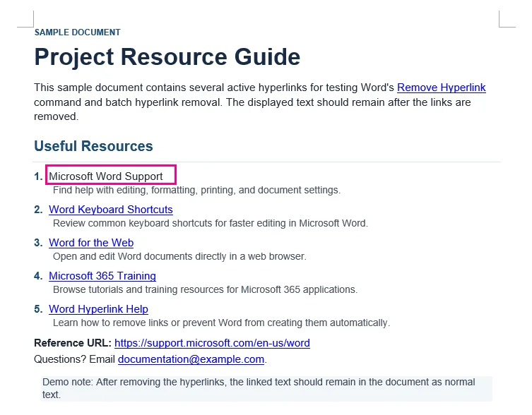Image resolution: width=532 pixels, height=415 pixels.
Task: Click list number 5 beside Word Hyperlink Help
Action: [38, 309]
